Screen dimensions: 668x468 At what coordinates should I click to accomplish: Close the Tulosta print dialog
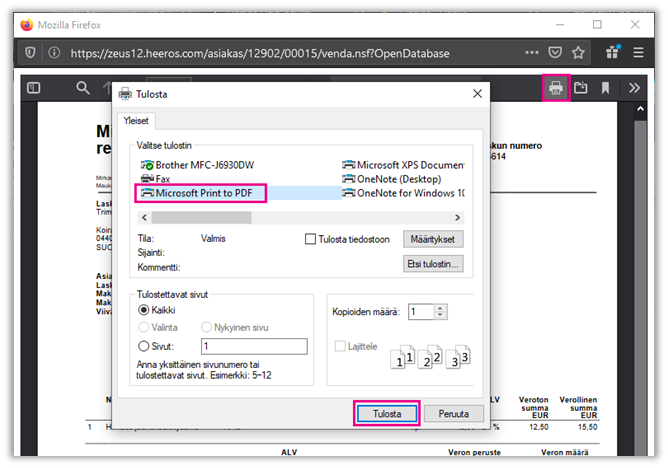click(477, 94)
